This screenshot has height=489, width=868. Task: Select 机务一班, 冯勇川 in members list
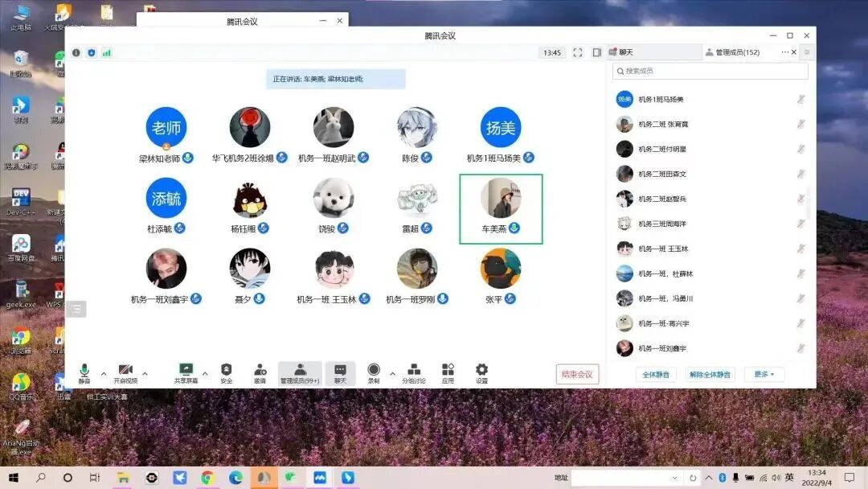(x=710, y=298)
